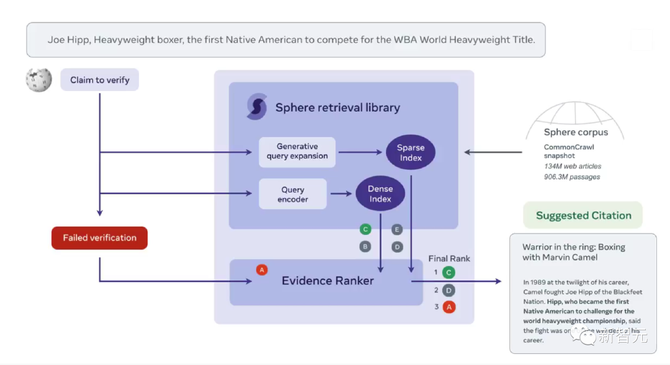Click the Sparse Index oval node
The height and width of the screenshot is (365, 670).
(411, 153)
